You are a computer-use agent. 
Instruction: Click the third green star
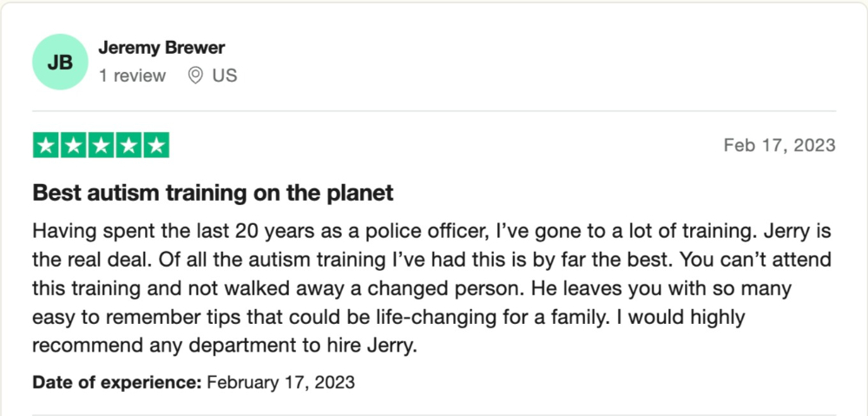click(x=101, y=145)
